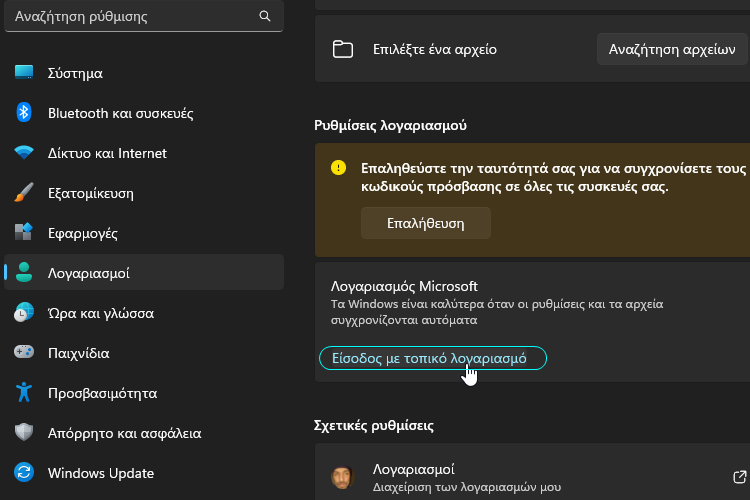Screen dimensions: 750x500
Task: Click the clock globe icon for time
Action: 24,312
